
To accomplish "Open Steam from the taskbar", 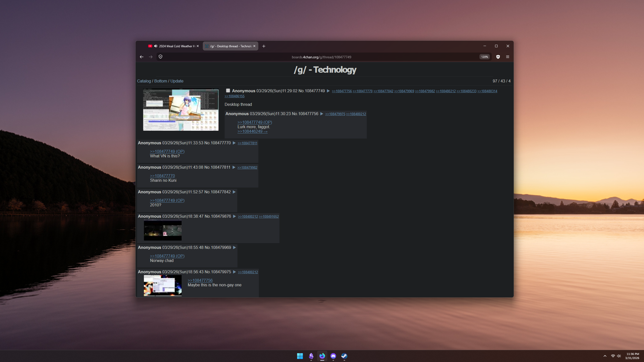I will click(x=344, y=356).
